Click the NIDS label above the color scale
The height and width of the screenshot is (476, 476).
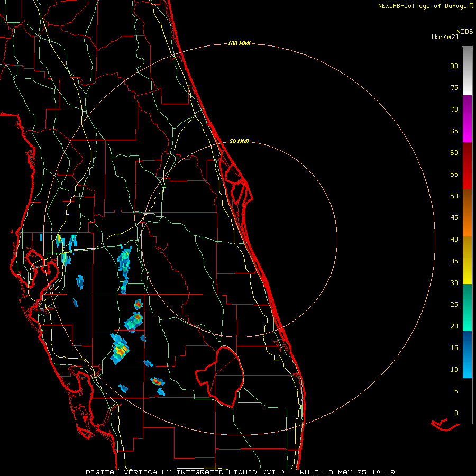(x=465, y=32)
